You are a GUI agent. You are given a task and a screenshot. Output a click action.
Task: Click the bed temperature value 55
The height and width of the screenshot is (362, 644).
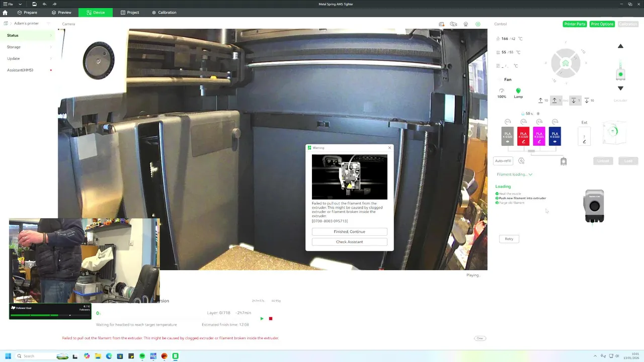click(x=504, y=52)
